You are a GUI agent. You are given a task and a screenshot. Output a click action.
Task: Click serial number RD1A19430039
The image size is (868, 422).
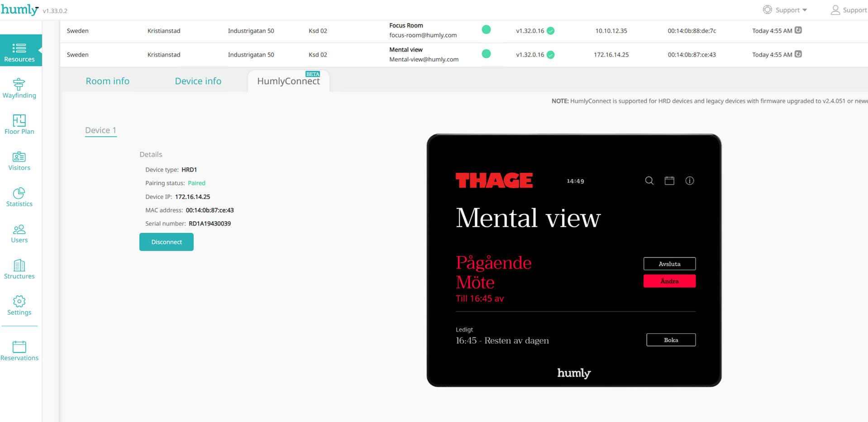point(210,223)
